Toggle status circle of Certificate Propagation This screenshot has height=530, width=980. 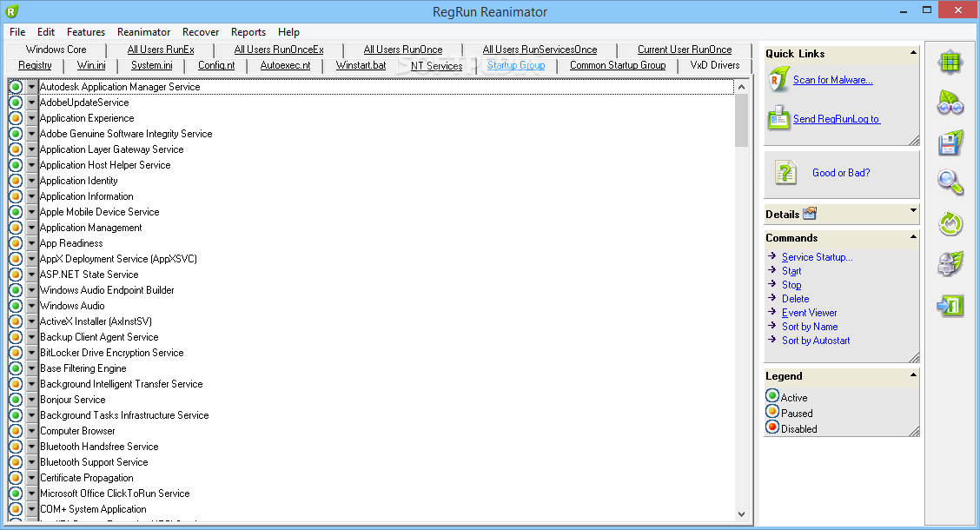point(16,478)
